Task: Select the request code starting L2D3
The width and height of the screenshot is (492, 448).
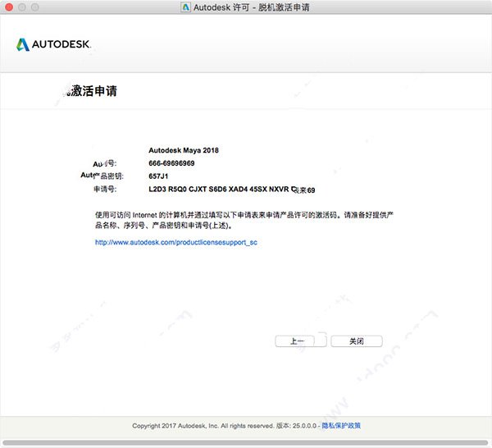Action: [x=231, y=190]
